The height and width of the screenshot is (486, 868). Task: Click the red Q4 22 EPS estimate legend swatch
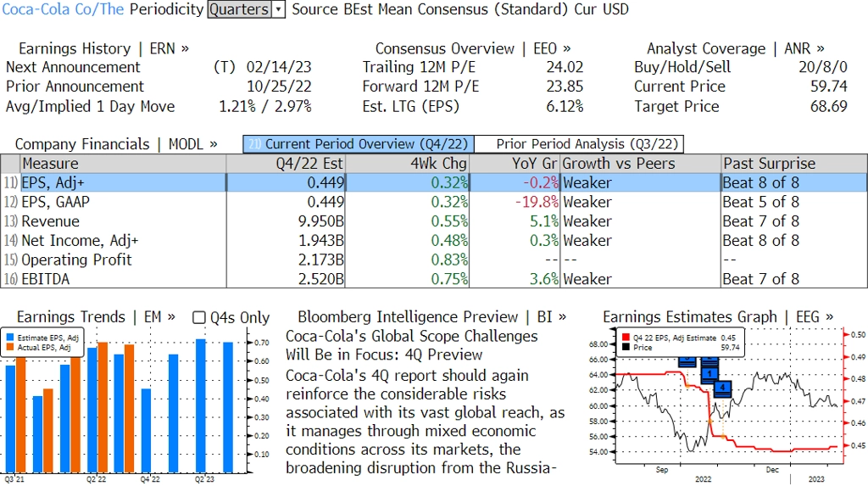coord(626,338)
